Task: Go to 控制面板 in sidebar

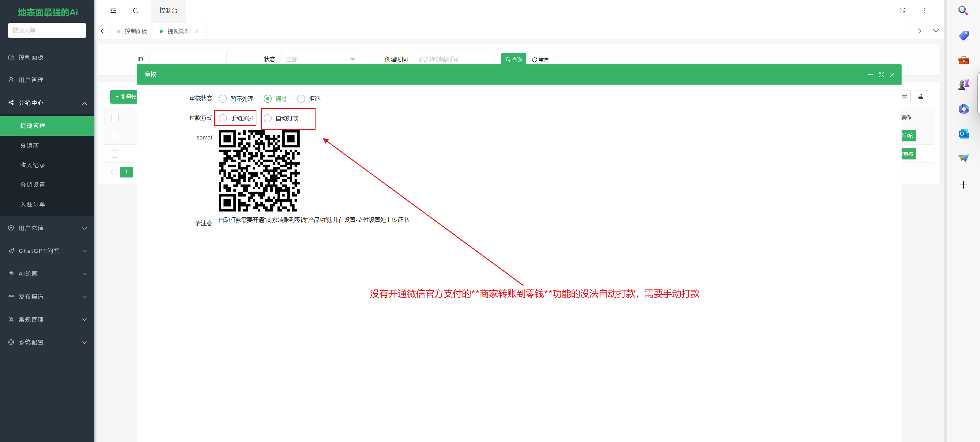Action: coord(47,57)
